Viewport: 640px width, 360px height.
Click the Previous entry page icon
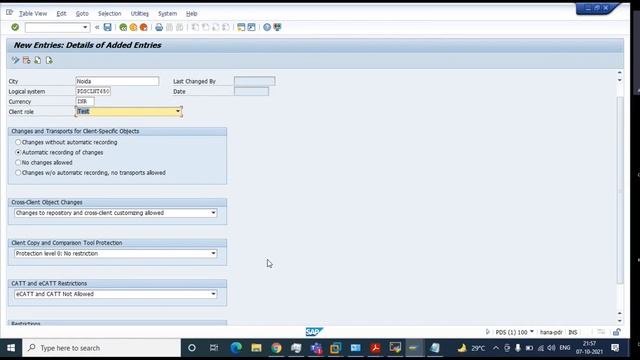tap(38, 60)
